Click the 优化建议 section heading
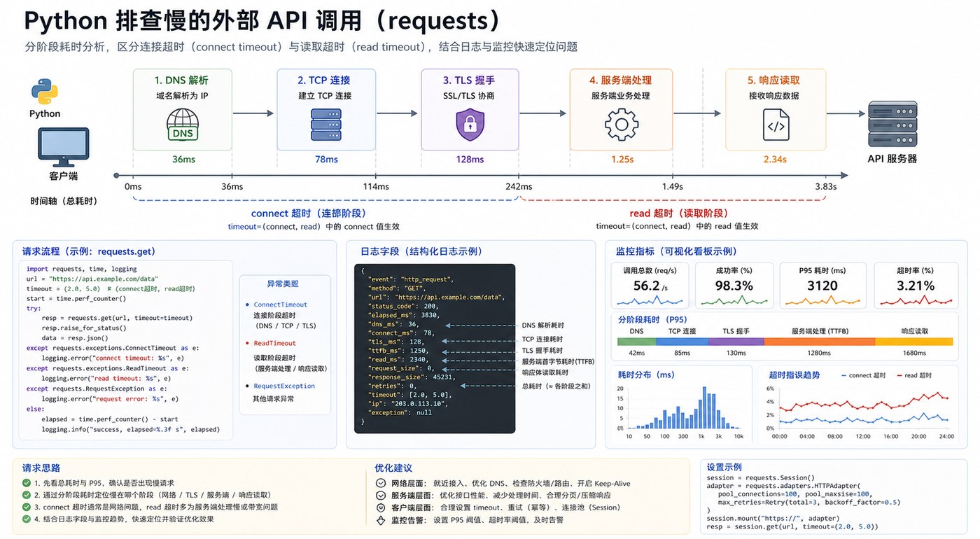This screenshot has width=980, height=539. (393, 468)
